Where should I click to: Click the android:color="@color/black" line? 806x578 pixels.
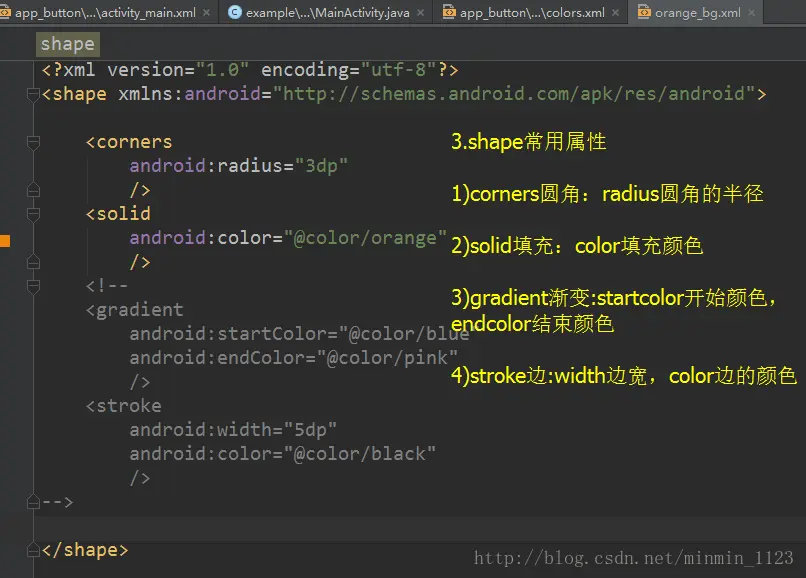tap(282, 454)
